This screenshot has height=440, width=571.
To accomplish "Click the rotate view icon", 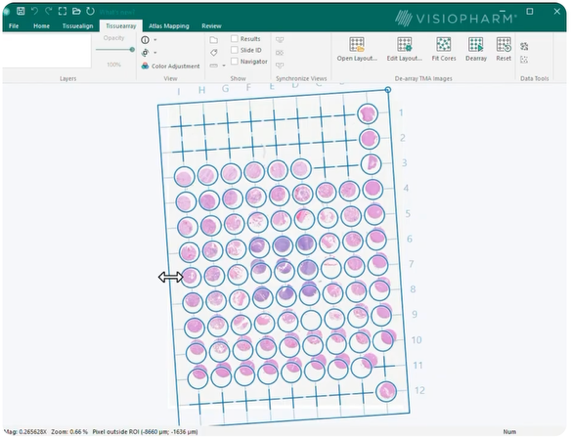I will (145, 52).
